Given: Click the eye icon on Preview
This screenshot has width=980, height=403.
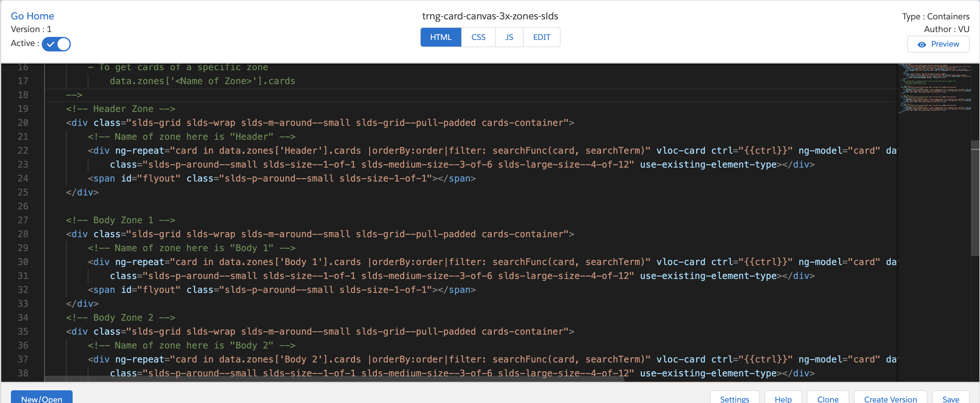Looking at the screenshot, I should click(x=921, y=44).
